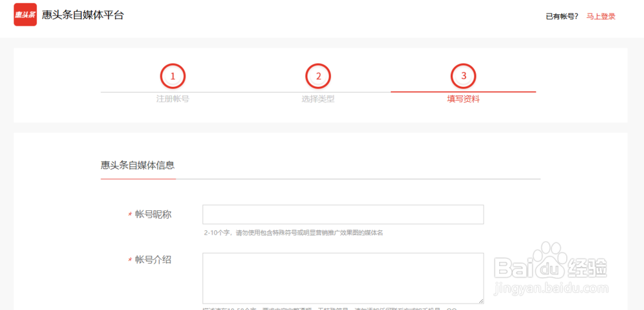The height and width of the screenshot is (310, 644).
Task: Select step 1 circle icon
Action: (173, 76)
